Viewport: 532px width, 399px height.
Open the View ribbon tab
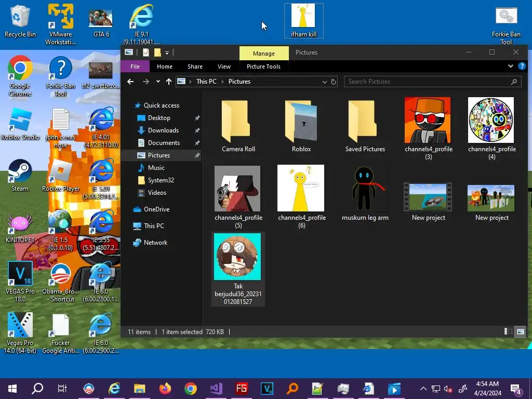pos(224,66)
